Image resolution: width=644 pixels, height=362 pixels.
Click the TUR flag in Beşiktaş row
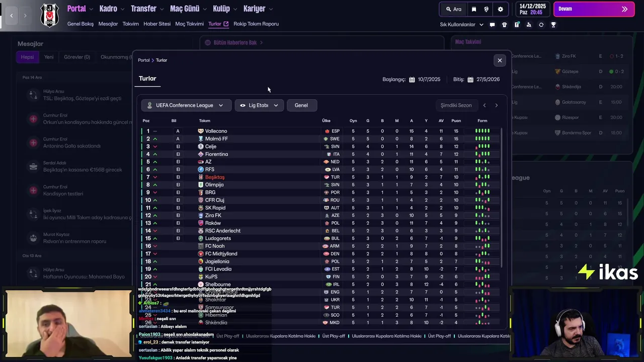[x=327, y=177]
